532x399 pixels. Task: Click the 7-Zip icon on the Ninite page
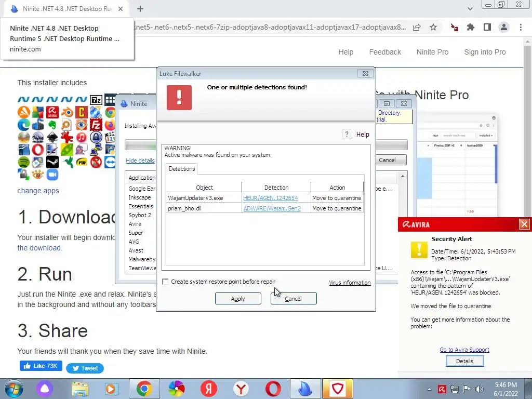pyautogui.click(x=96, y=100)
